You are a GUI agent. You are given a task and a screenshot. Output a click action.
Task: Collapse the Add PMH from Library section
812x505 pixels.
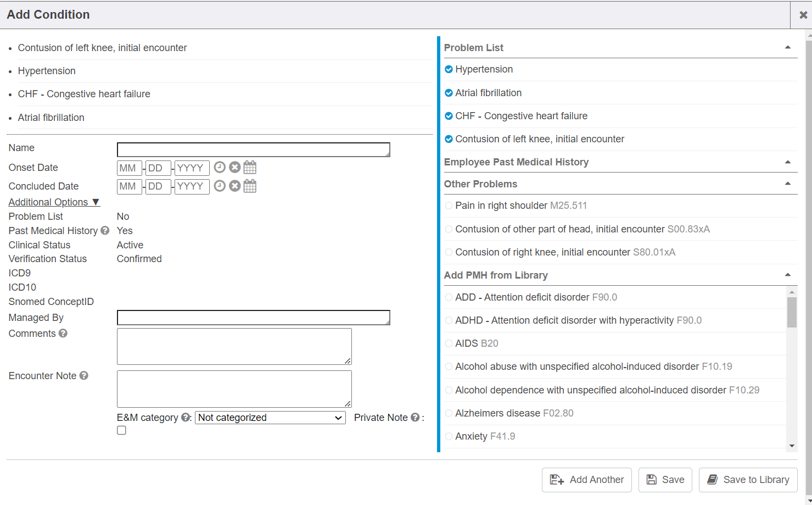[x=787, y=275]
